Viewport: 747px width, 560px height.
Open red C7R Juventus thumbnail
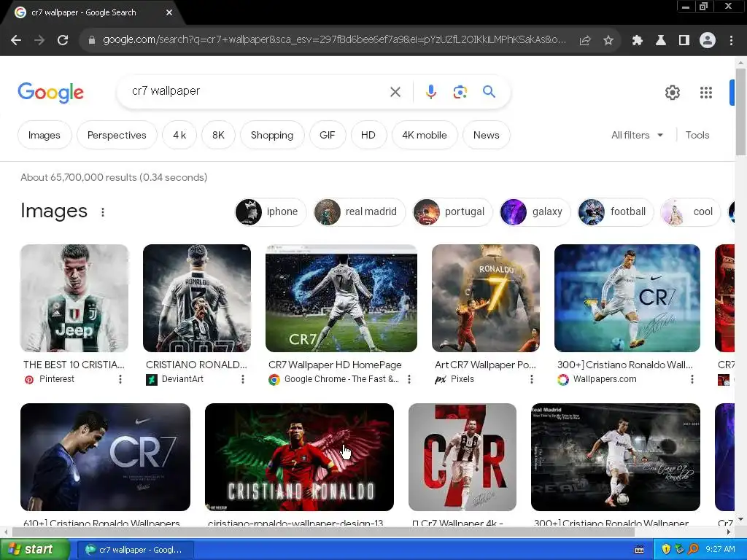462,457
